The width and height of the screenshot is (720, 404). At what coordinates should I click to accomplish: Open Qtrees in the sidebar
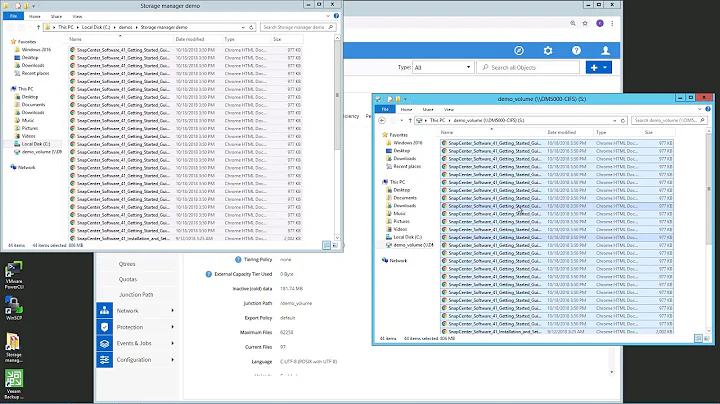(x=127, y=264)
